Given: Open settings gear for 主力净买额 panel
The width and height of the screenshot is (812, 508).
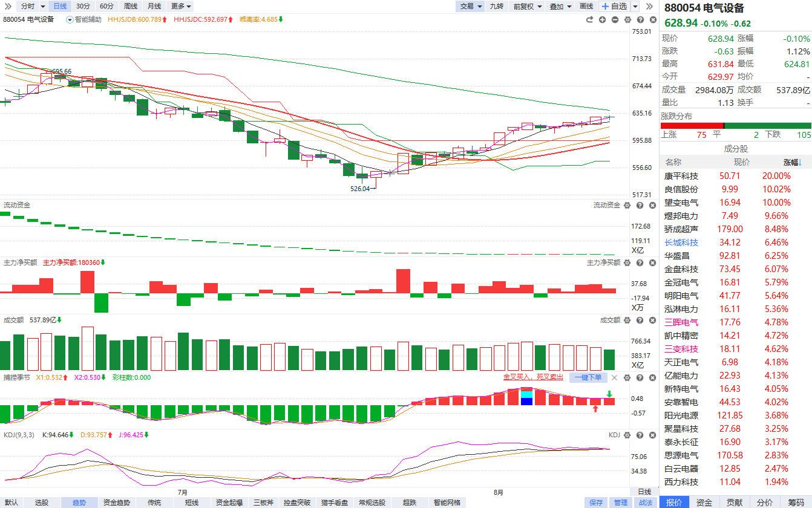Looking at the screenshot, I should coord(627,263).
